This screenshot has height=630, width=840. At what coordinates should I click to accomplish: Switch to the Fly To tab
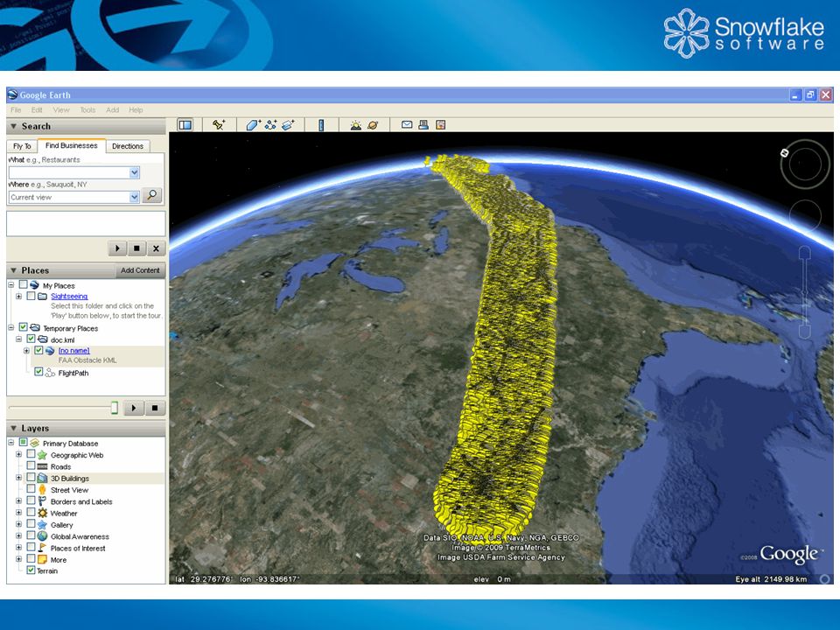click(x=22, y=146)
